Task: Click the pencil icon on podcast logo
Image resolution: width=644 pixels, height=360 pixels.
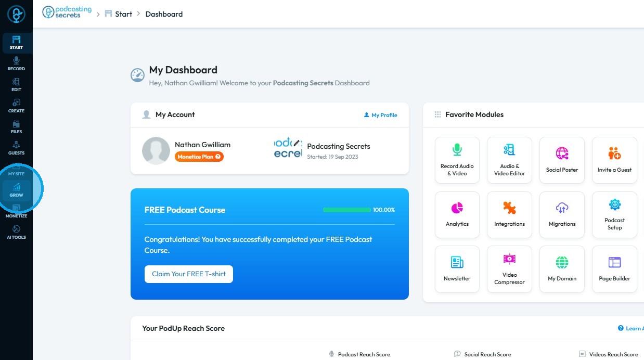Action: coord(297,143)
